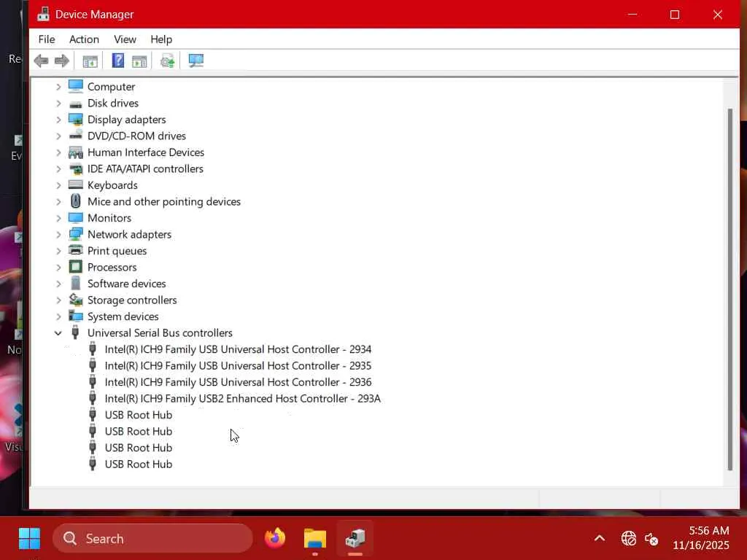Click the Software devices icon
The width and height of the screenshot is (747, 560).
click(x=75, y=284)
